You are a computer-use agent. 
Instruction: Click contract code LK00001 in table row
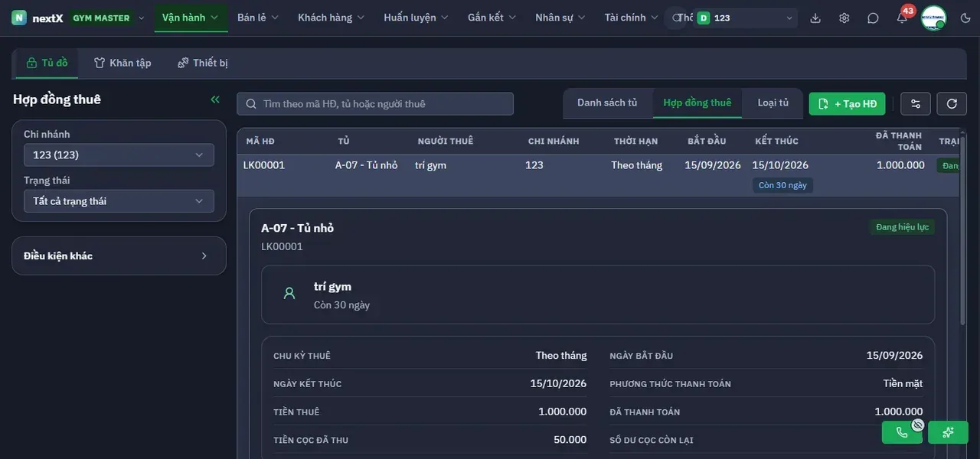point(264,165)
